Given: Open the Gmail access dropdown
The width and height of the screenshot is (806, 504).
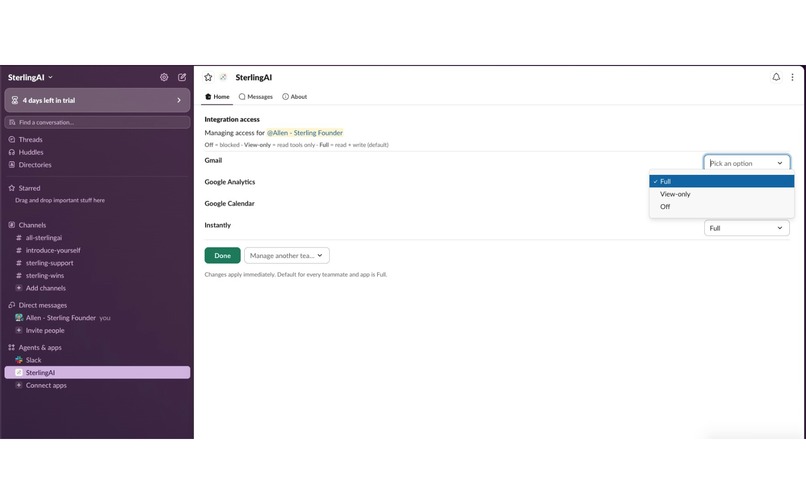Looking at the screenshot, I should coord(746,163).
